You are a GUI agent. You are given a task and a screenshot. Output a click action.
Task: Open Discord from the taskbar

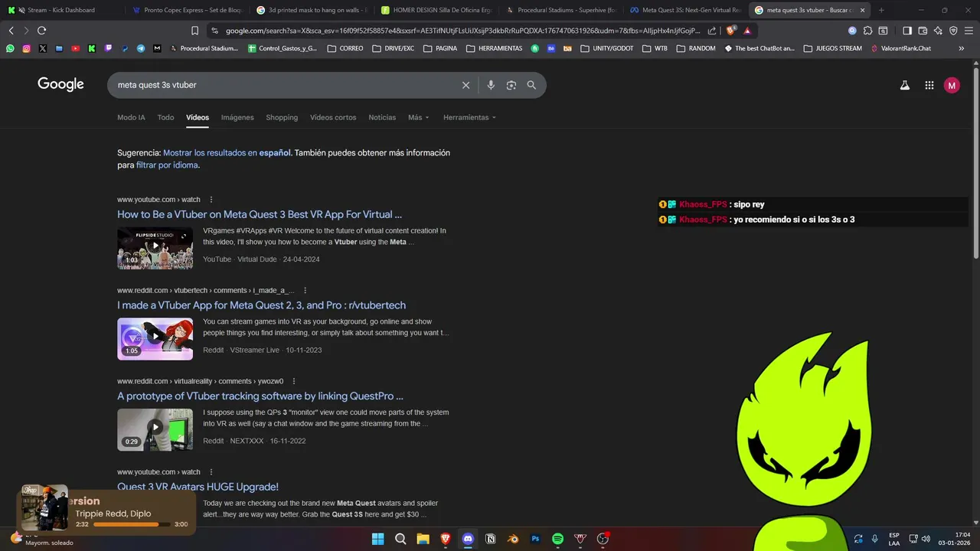468,539
